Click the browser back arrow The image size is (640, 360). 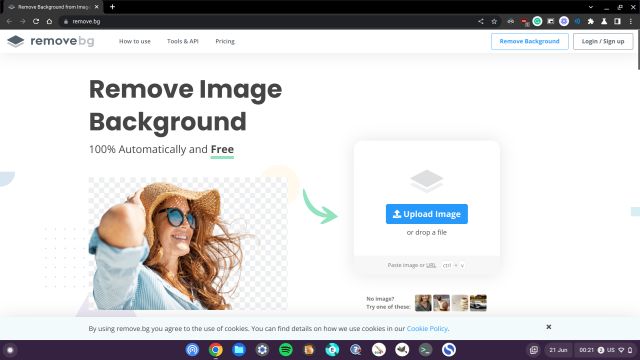(x=9, y=21)
